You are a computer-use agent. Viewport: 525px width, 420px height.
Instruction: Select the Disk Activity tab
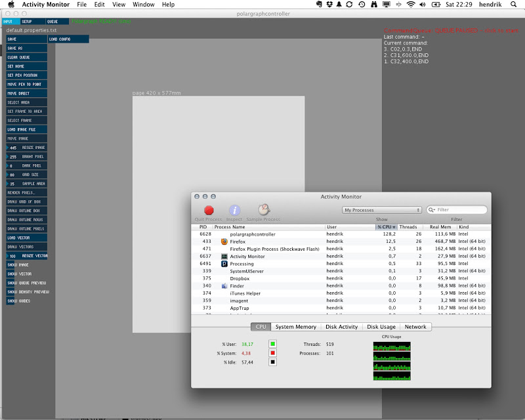341,327
